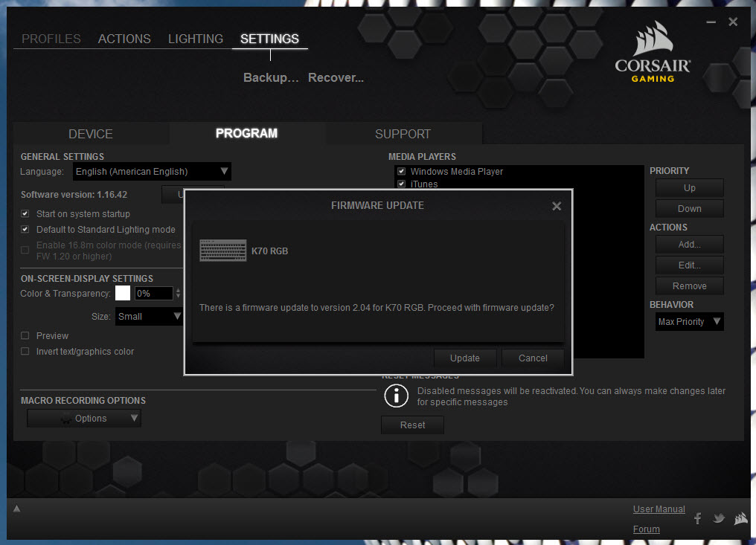Move media player priority Down

[690, 209]
